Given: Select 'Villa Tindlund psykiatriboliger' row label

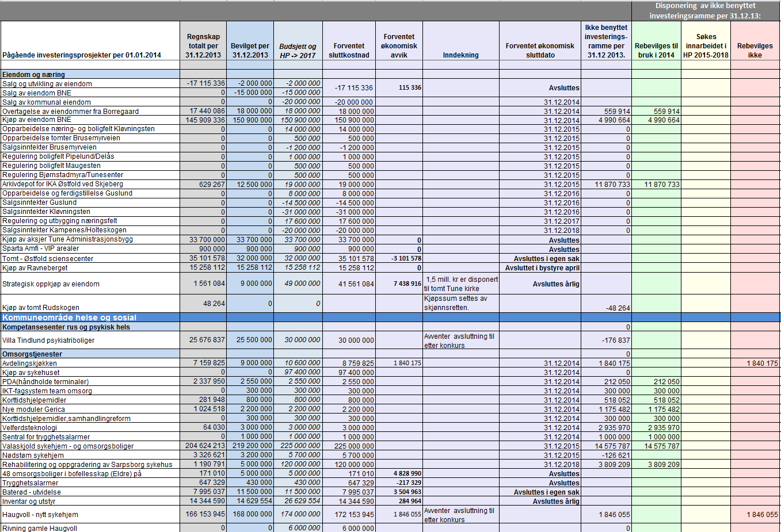Looking at the screenshot, I should click(x=48, y=340).
